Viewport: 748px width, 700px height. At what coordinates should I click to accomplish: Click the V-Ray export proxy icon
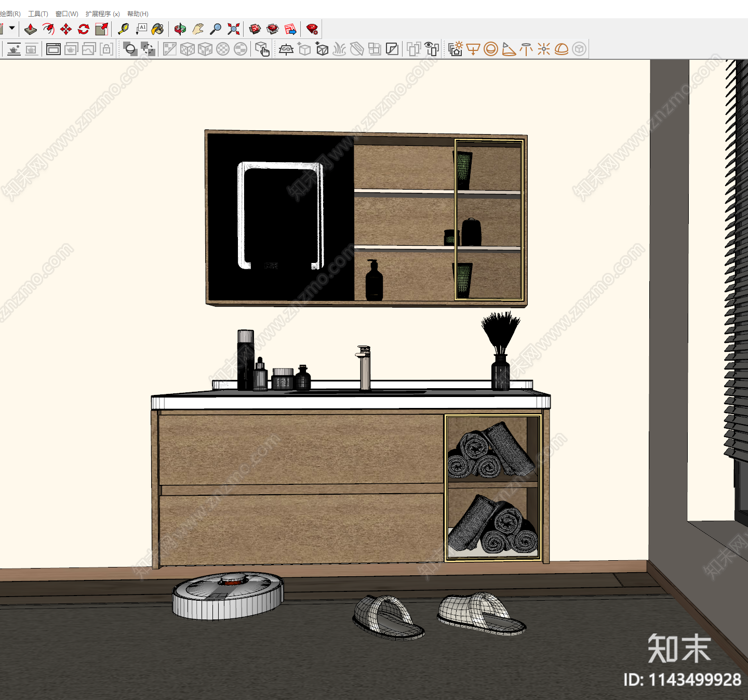[x=304, y=49]
